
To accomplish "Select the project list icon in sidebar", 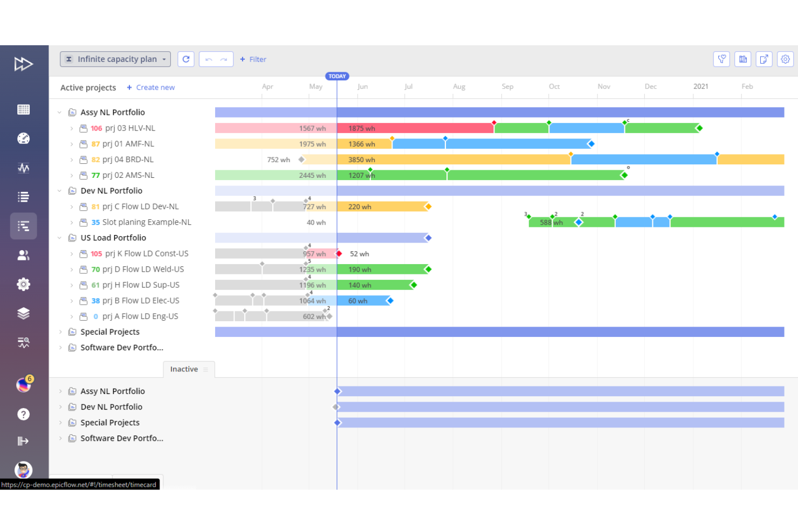I will point(23,197).
